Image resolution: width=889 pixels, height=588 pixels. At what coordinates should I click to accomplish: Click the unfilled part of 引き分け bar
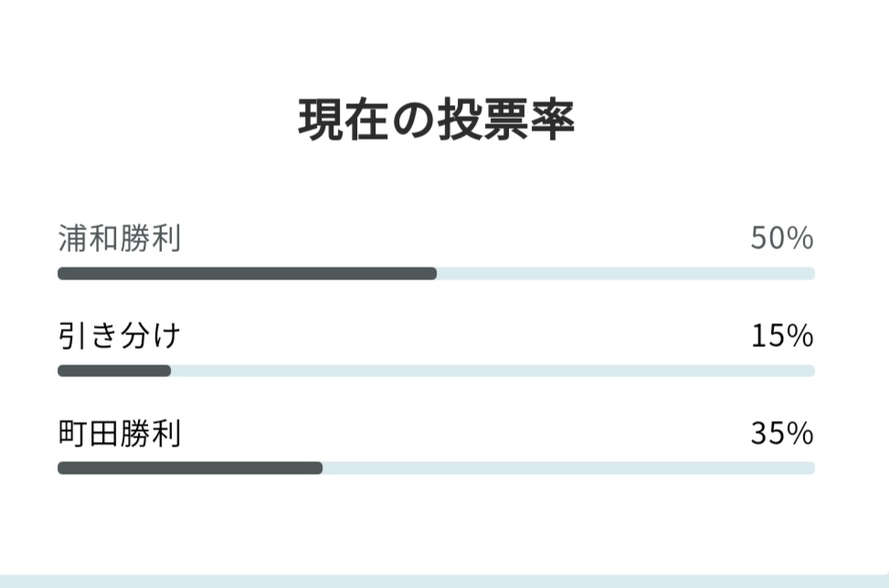[493, 371]
